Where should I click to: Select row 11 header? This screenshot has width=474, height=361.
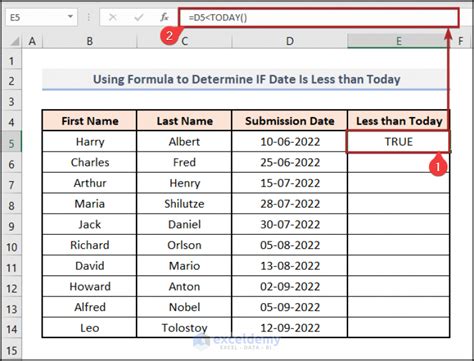[x=12, y=267]
